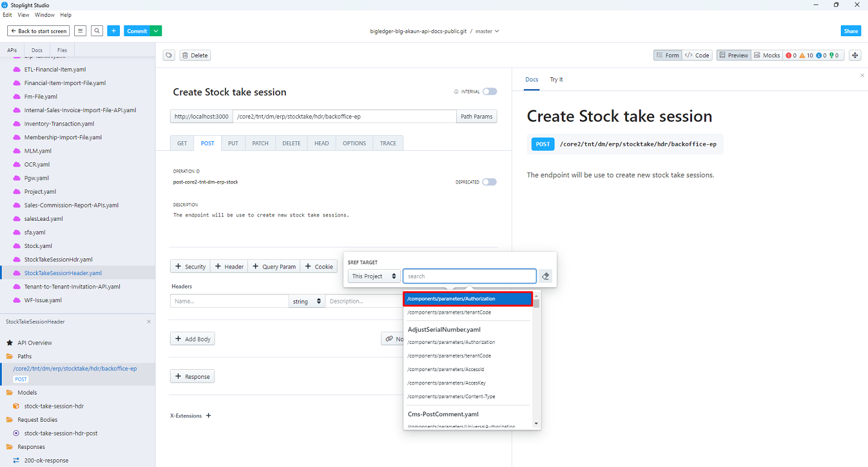868x467 pixels.
Task: Select the PUT method tab
Action: 233,144
